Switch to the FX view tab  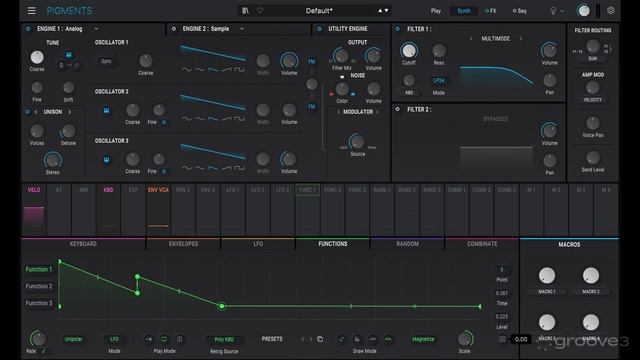tap(491, 11)
